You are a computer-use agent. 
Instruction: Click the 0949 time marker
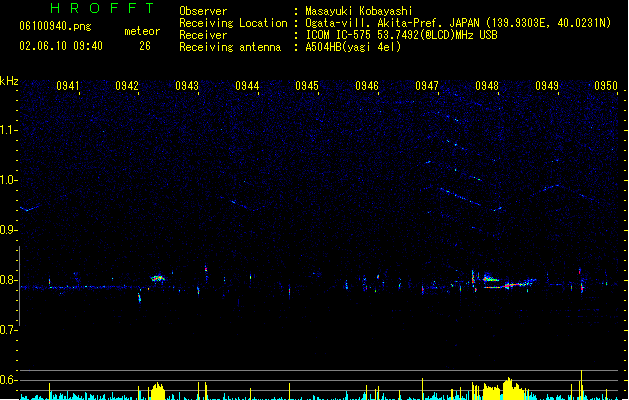[x=547, y=86]
